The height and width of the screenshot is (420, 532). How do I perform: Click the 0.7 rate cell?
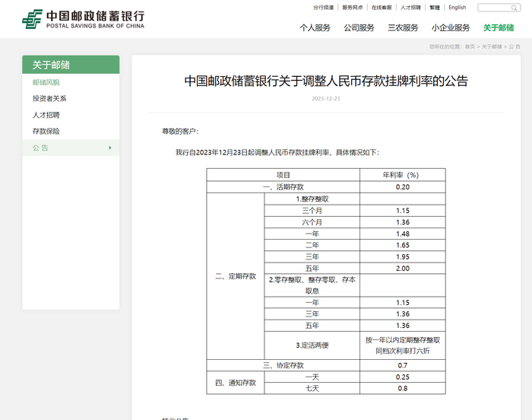(403, 365)
